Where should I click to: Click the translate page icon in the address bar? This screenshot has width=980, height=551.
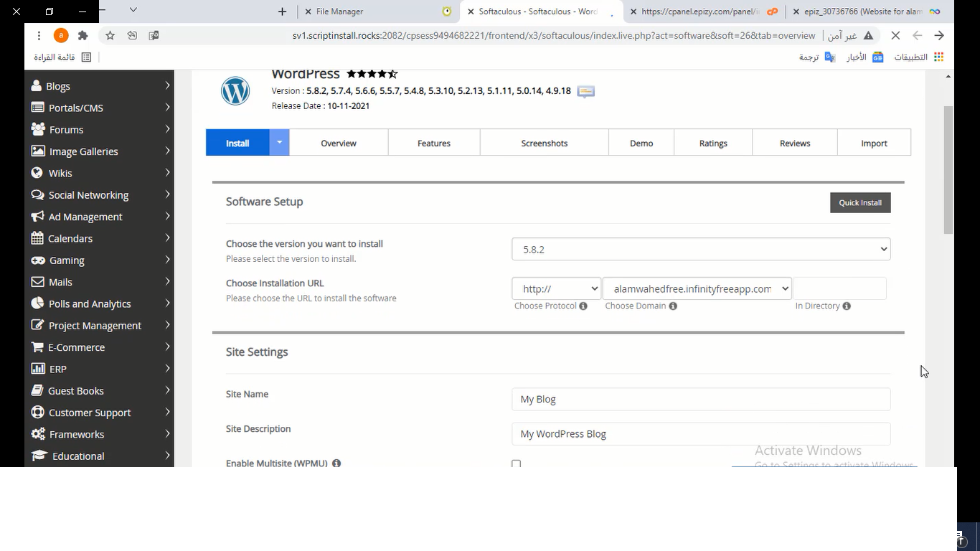(x=154, y=35)
